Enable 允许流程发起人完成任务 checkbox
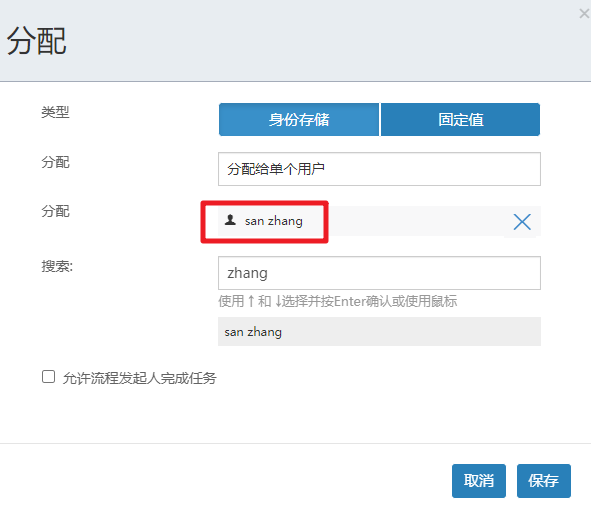 point(48,377)
